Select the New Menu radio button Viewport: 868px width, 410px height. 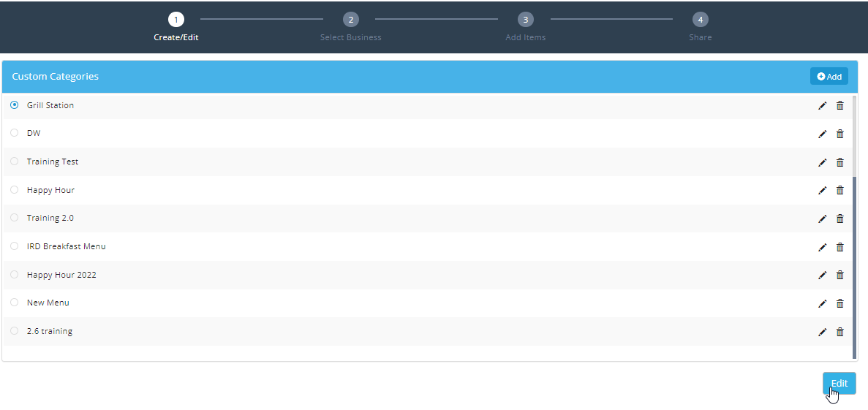15,303
